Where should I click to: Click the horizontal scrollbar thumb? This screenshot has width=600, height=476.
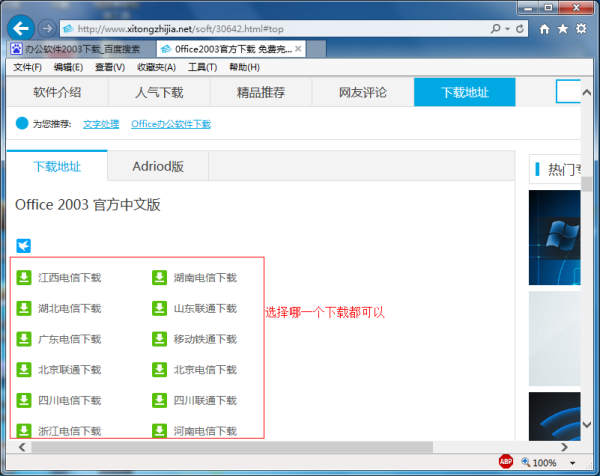coord(232,447)
